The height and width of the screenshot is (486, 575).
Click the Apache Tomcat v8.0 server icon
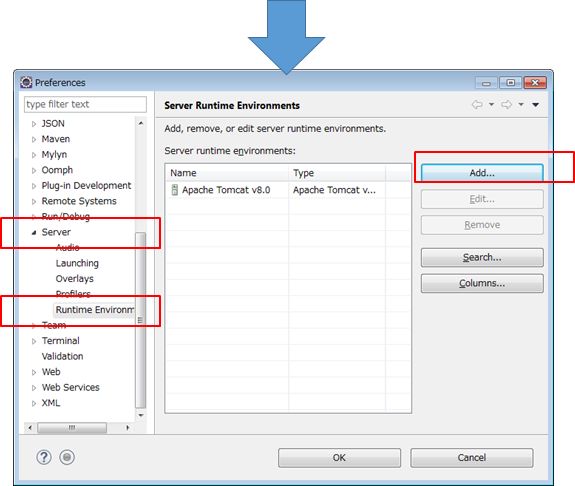pyautogui.click(x=175, y=190)
